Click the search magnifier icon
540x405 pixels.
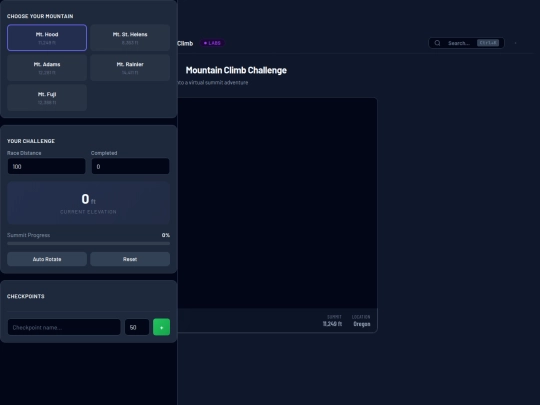point(437,43)
